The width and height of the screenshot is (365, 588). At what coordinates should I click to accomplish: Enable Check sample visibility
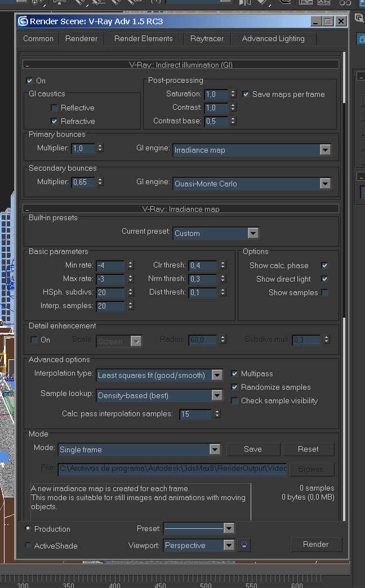[x=234, y=400]
